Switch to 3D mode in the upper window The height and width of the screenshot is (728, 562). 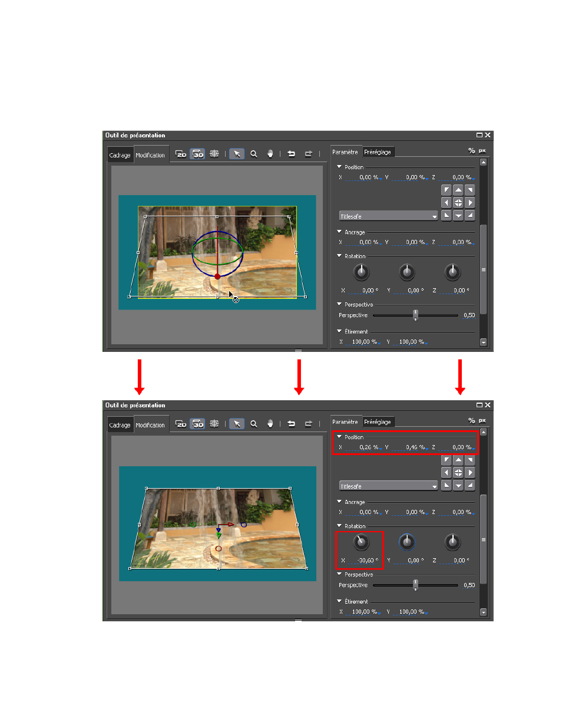click(198, 154)
